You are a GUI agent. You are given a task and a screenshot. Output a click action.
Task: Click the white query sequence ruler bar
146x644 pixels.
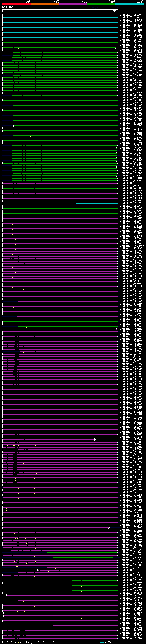click(x=60, y=10)
